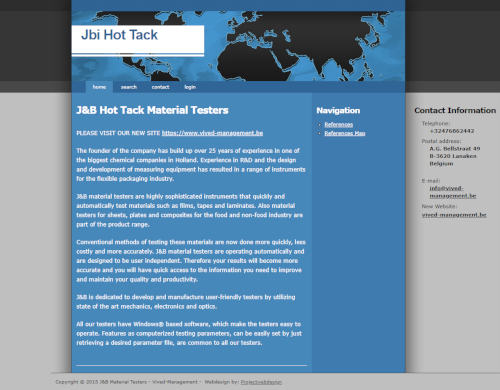Click the paragraph starting 'Conventional methods of testing'
Viewport: 500px width, 390px height.
point(191,261)
